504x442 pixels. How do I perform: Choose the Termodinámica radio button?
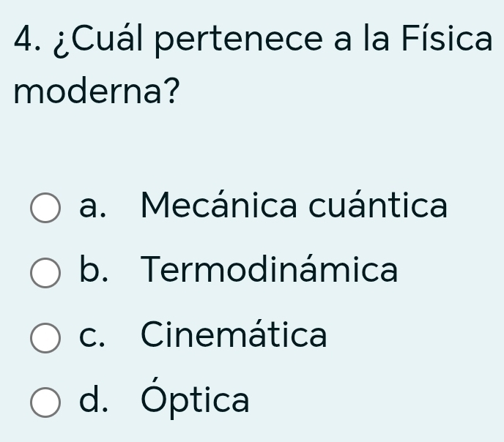click(x=45, y=273)
